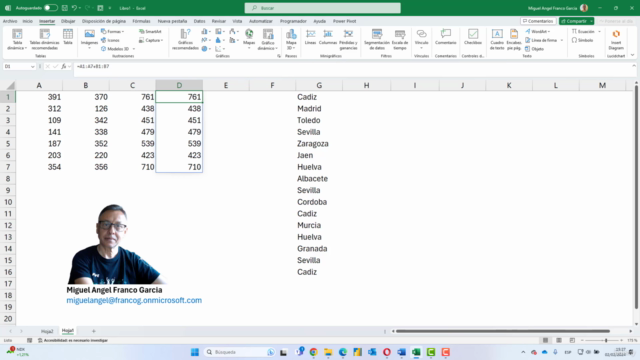640x360 pixels.
Task: Expand the Ecuación dropdown
Action: [x=599, y=31]
